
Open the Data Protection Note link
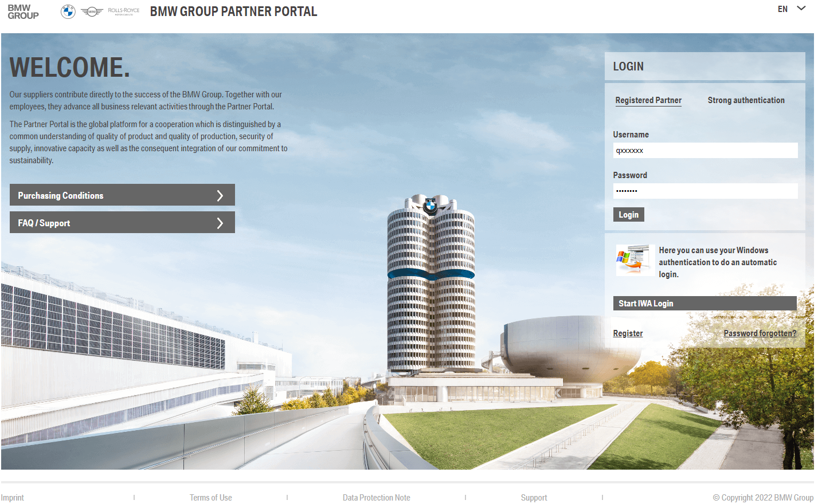coord(377,498)
